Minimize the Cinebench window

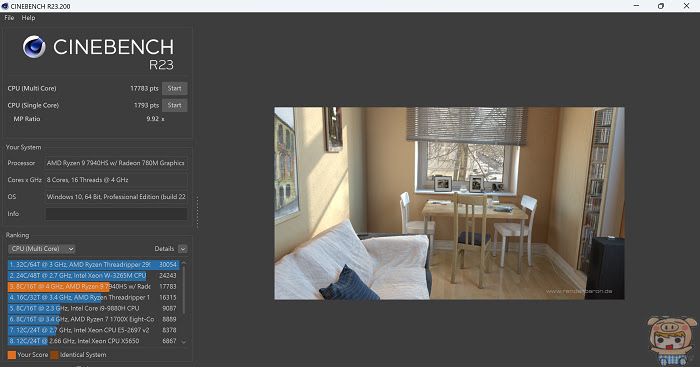click(636, 6)
